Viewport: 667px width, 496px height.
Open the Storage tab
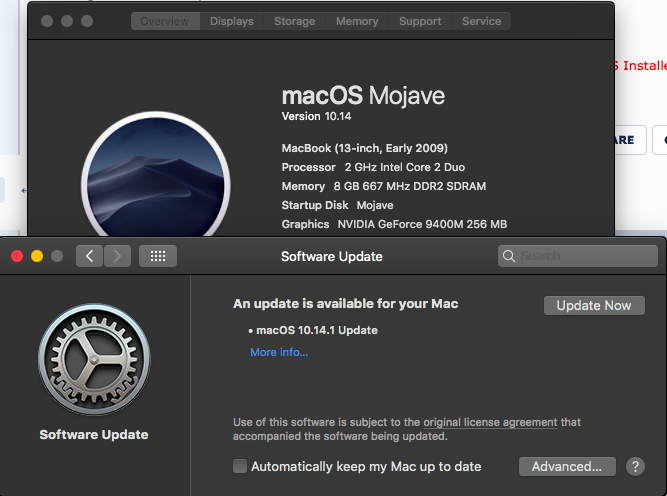(294, 21)
